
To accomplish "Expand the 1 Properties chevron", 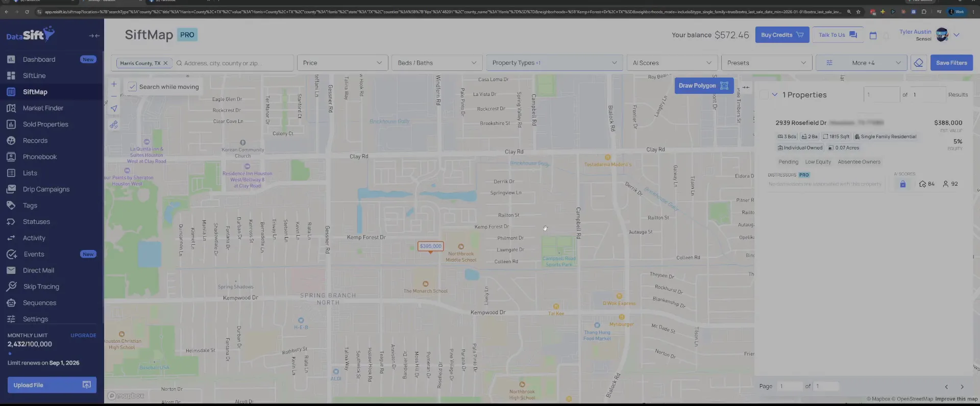I will (775, 95).
